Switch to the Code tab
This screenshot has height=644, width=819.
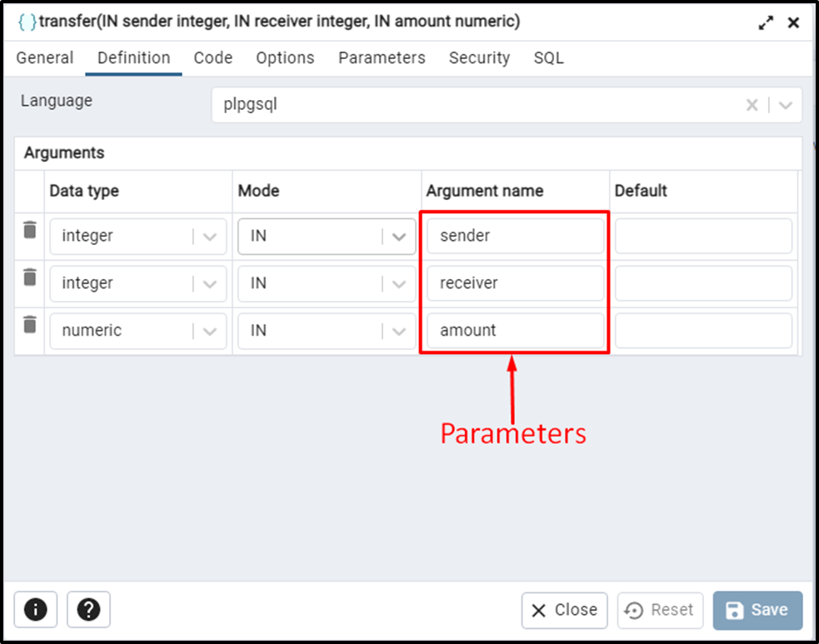pos(212,57)
